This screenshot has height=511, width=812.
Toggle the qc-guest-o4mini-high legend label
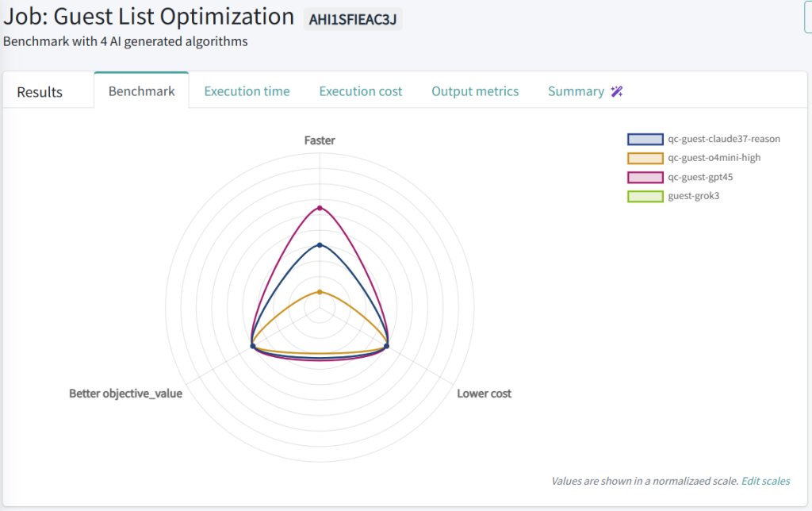pyautogui.click(x=714, y=158)
